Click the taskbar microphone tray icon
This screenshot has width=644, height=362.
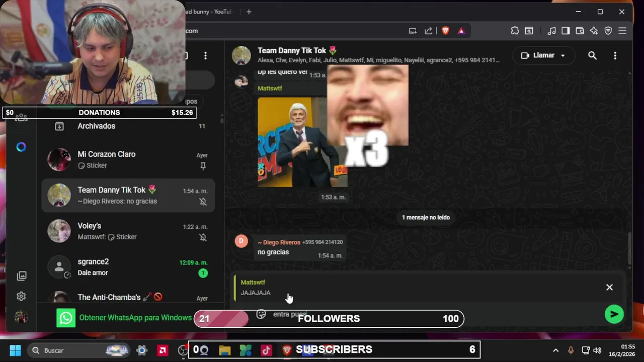(571, 350)
